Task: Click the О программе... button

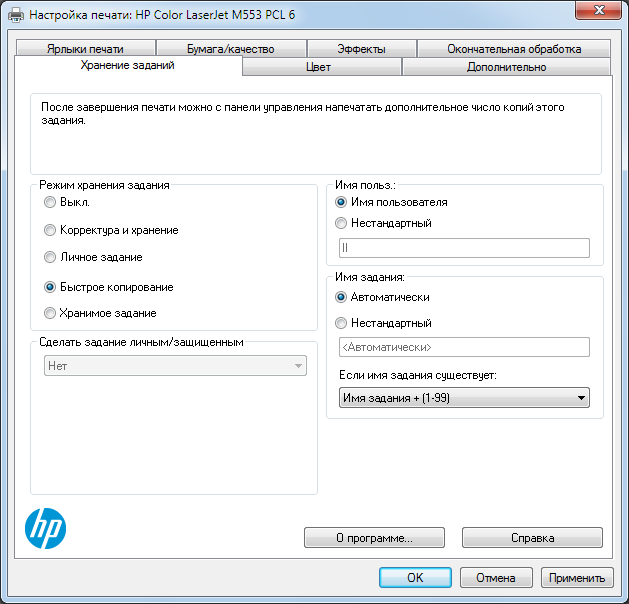Action: point(373,538)
